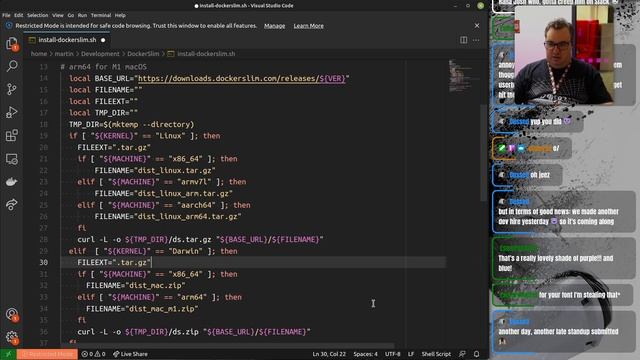Open the Go menu
Screen dimensions: 640x360
click(x=71, y=15)
